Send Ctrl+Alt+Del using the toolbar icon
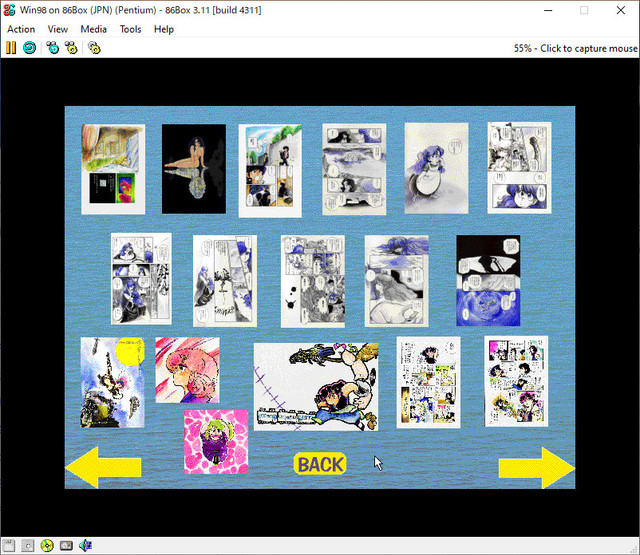Screen dimensions: 640x555 pos(52,48)
